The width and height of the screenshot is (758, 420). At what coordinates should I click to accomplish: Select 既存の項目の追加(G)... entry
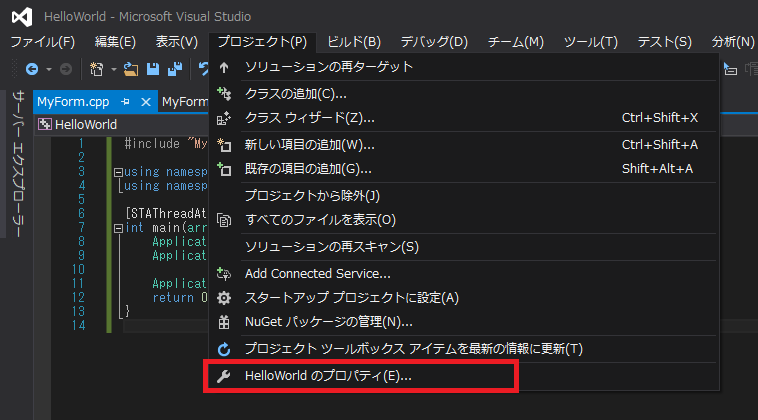tap(464, 169)
